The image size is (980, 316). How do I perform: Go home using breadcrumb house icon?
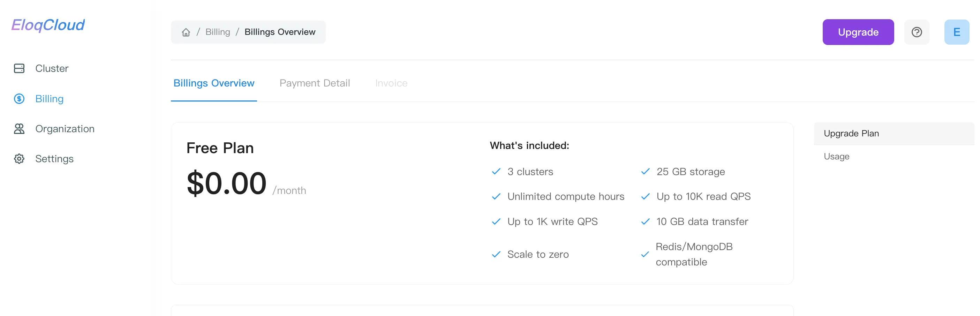click(186, 32)
